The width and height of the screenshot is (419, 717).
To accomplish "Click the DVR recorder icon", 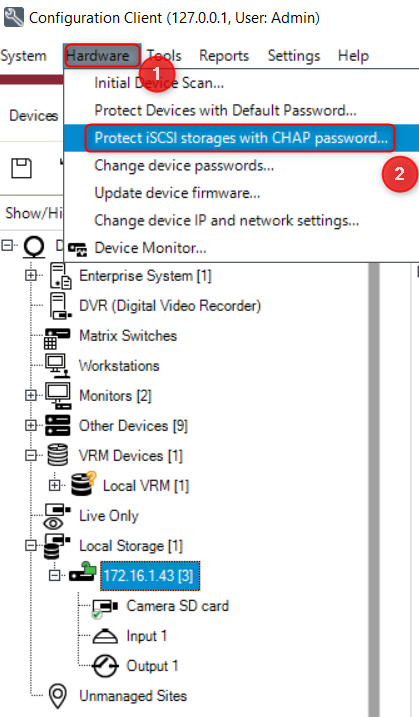I will point(60,305).
